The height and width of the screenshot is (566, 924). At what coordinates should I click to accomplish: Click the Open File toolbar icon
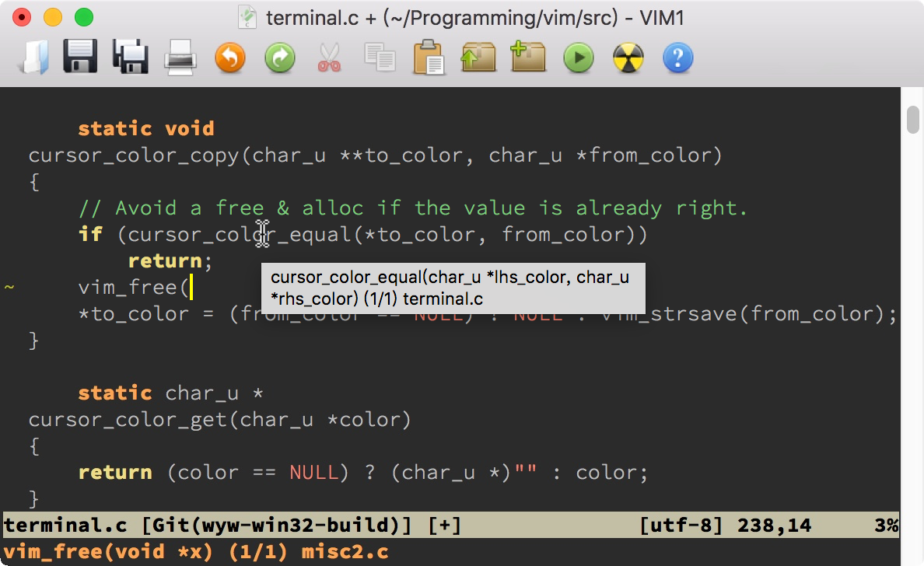(33, 58)
